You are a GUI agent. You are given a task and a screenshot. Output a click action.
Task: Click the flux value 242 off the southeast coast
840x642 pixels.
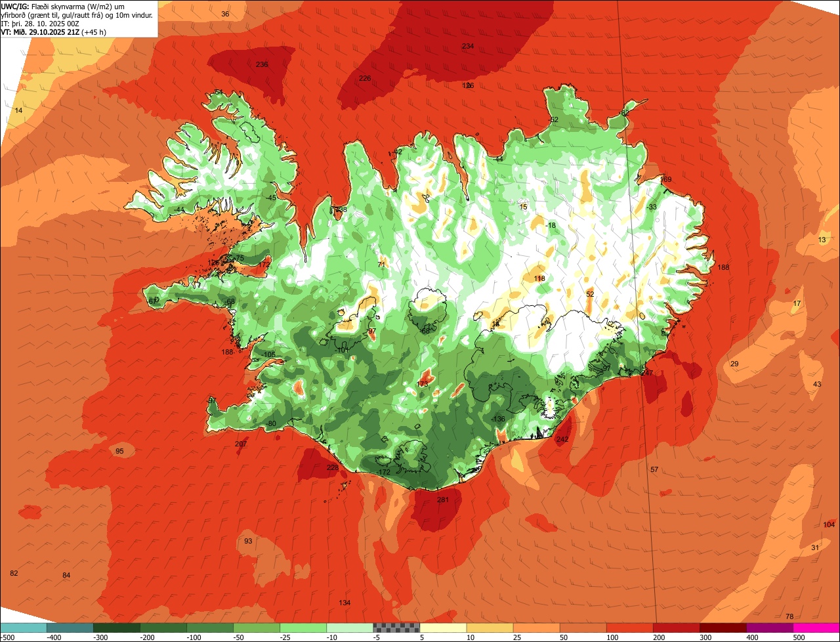pos(562,439)
